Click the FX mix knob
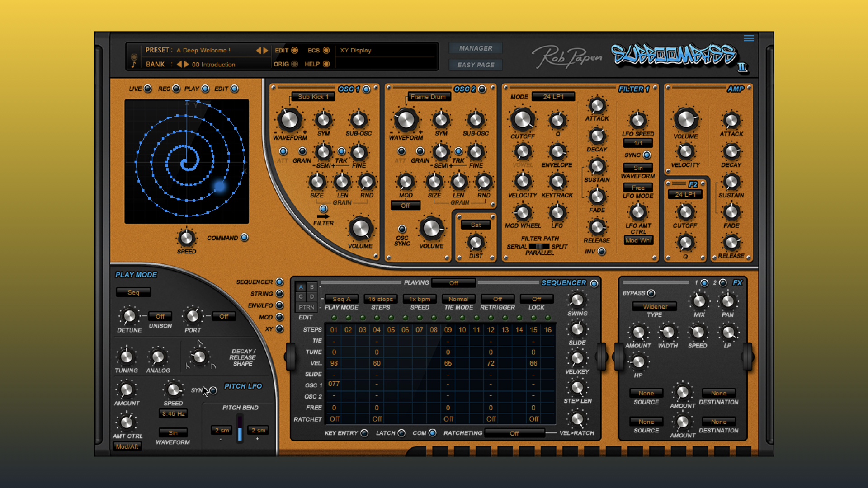The image size is (868, 488). pos(699,301)
